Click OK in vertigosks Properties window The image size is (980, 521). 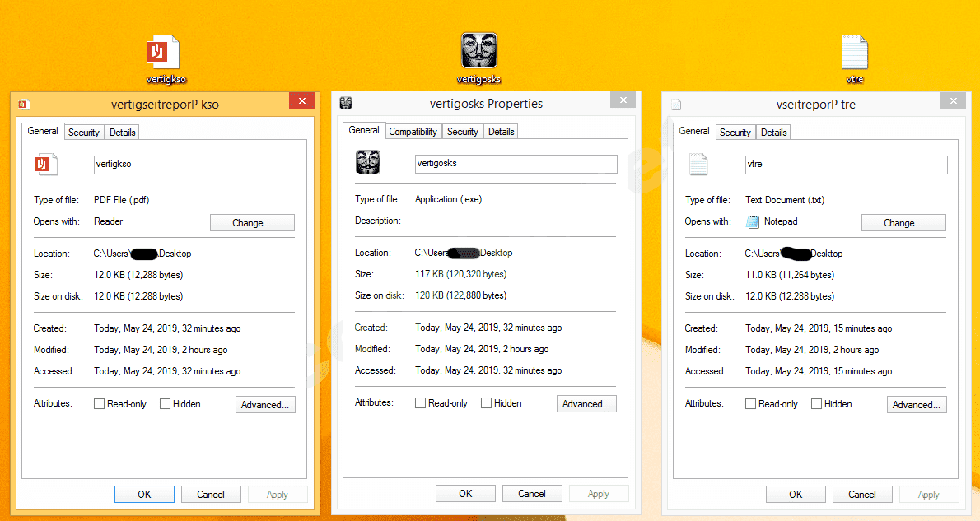(465, 494)
